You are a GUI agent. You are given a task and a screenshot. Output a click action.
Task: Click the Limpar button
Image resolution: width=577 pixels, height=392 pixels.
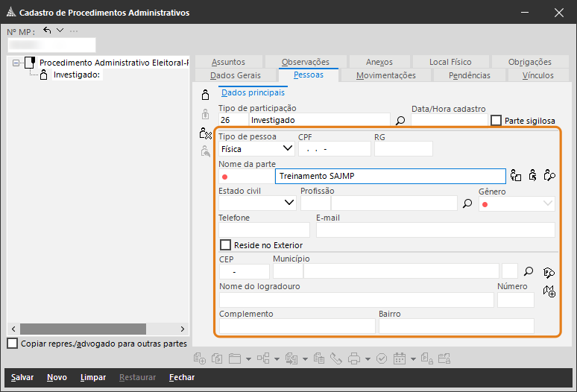pyautogui.click(x=93, y=377)
